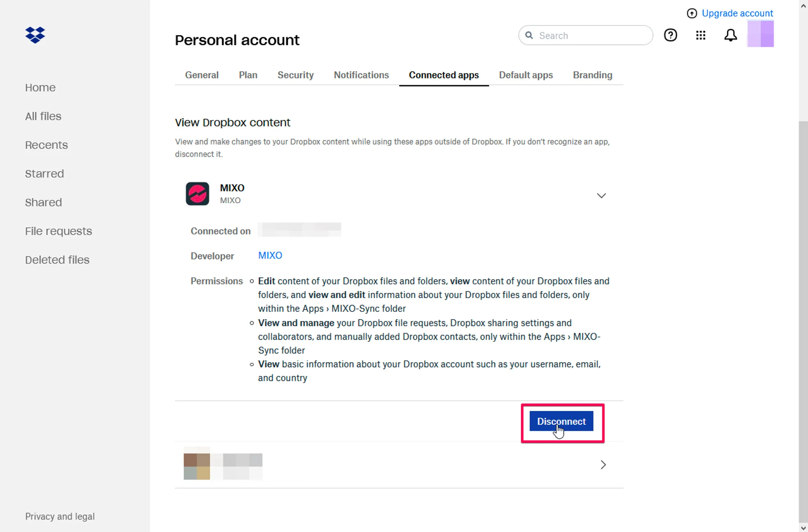Click the MIXO app icon

coord(197,194)
